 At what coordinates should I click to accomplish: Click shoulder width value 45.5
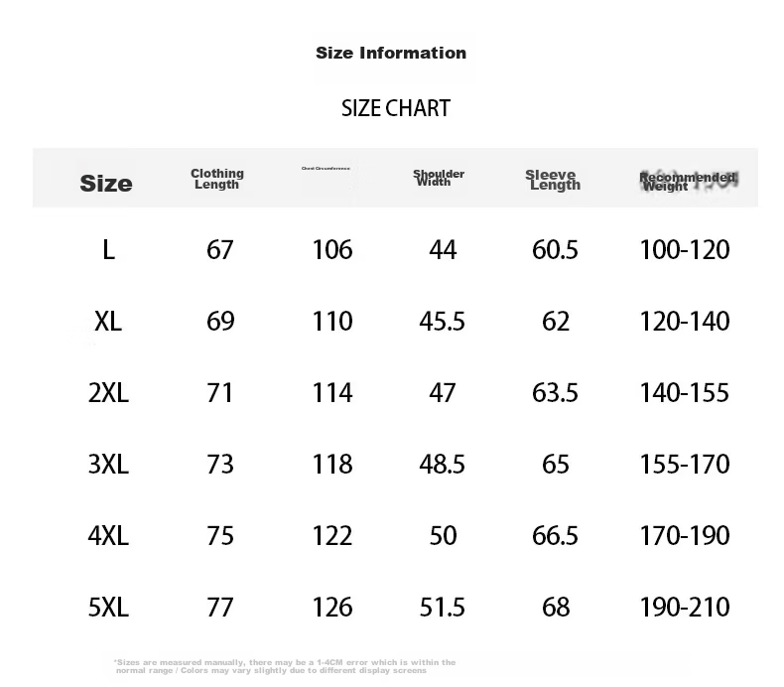[442, 322]
